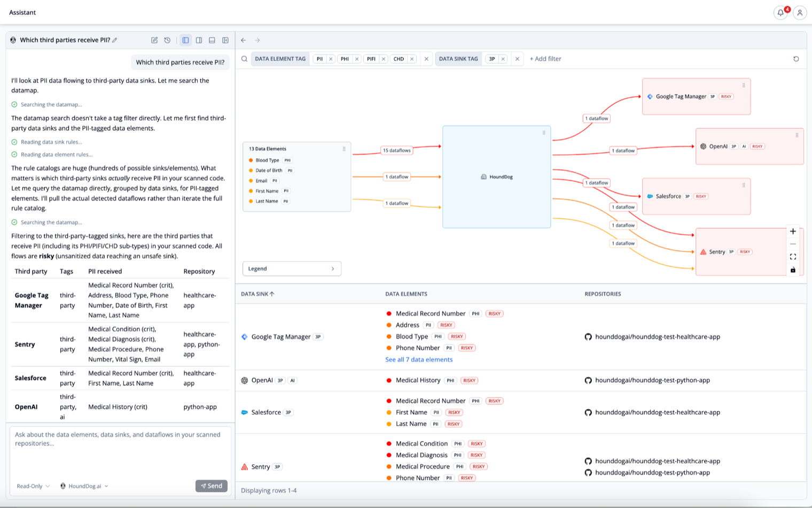
Task: Click the 15 dataflows edge label
Action: [x=396, y=150]
